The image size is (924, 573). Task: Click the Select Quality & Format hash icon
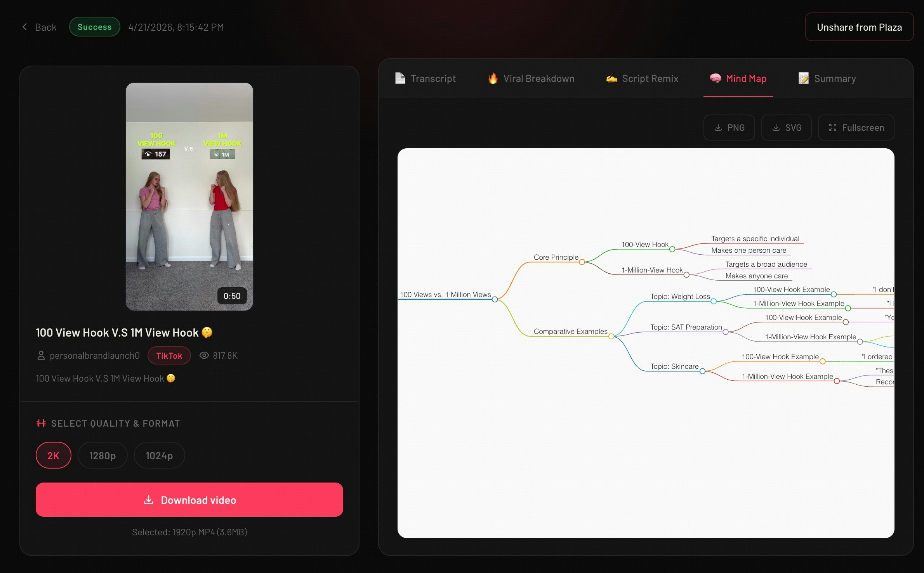[41, 423]
